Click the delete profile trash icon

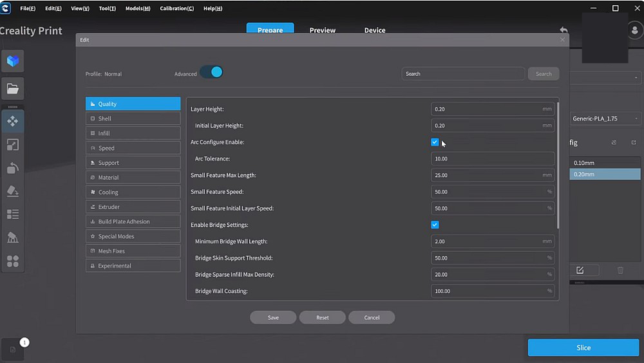(620, 270)
